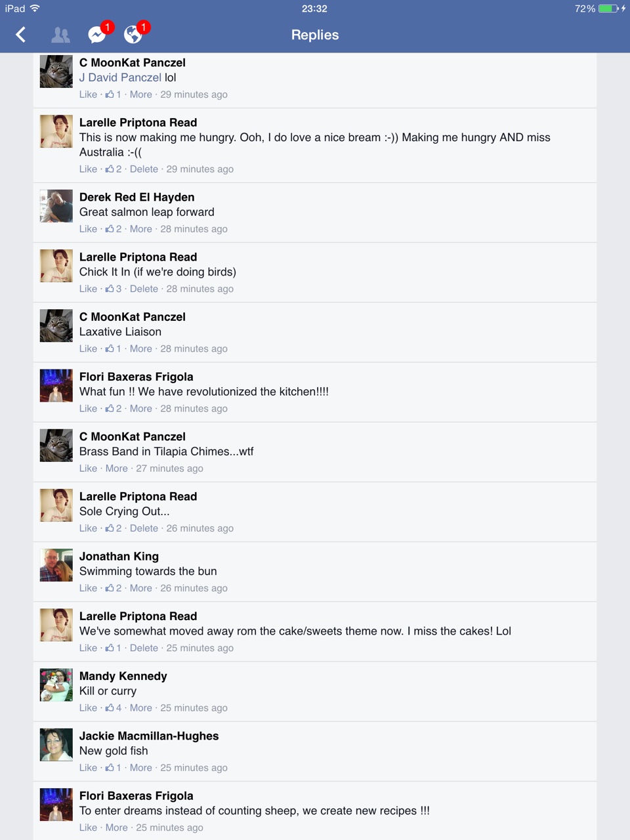Like the "Kill or curry" comment
The height and width of the screenshot is (840, 630).
click(x=88, y=708)
